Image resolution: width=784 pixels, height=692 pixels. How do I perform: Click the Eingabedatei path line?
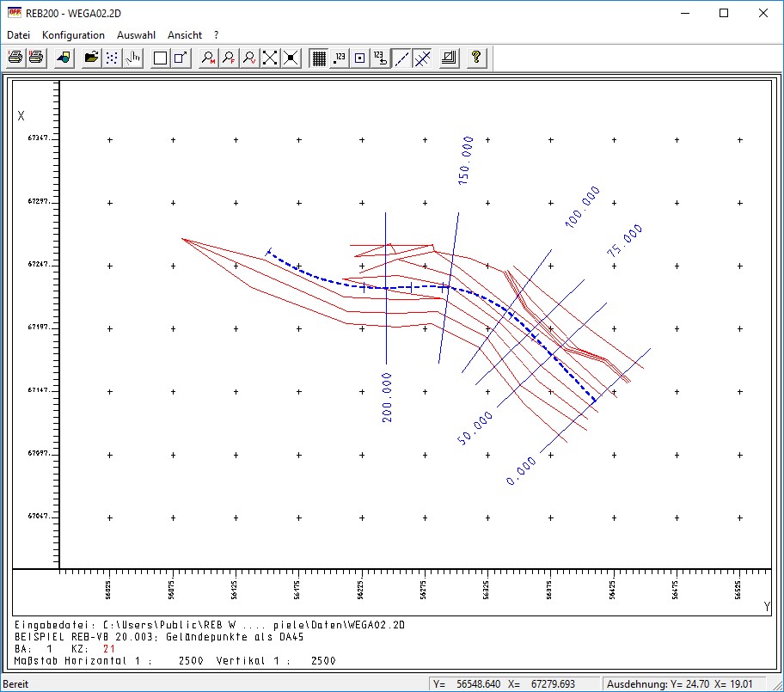tap(210, 625)
